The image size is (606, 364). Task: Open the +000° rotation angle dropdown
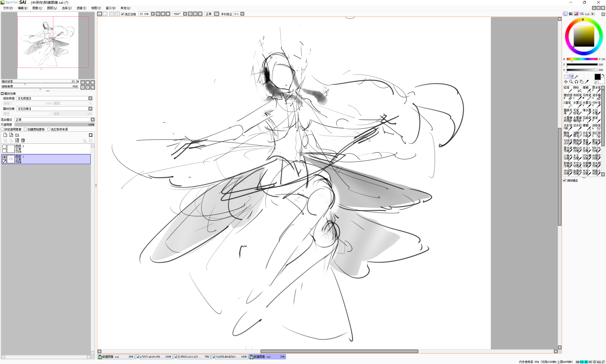tap(185, 14)
